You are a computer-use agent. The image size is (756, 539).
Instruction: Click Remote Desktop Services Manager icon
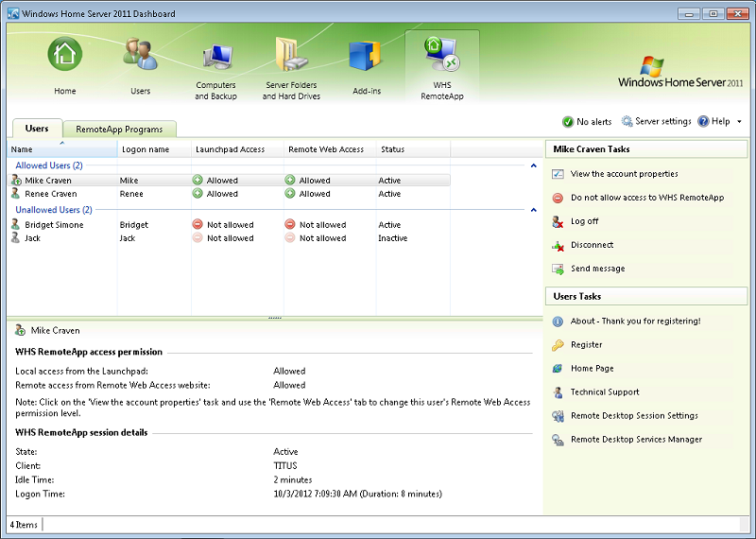[x=558, y=440]
